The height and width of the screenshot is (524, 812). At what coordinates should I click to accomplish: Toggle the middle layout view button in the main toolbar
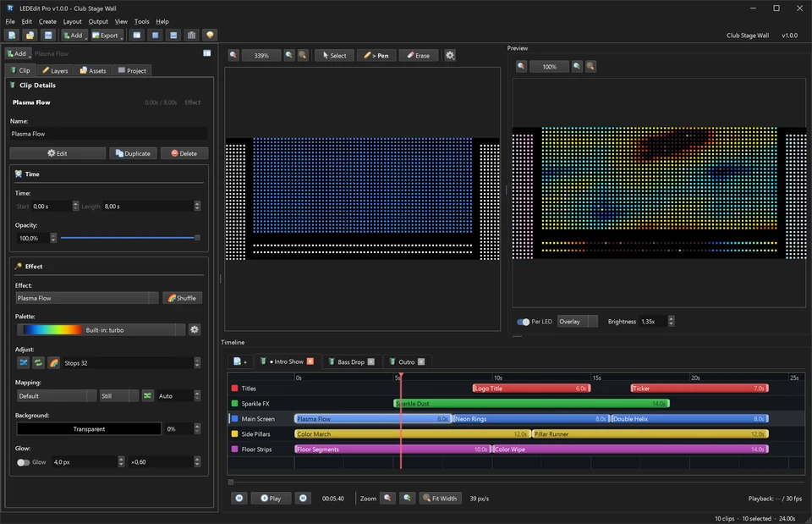(155, 36)
